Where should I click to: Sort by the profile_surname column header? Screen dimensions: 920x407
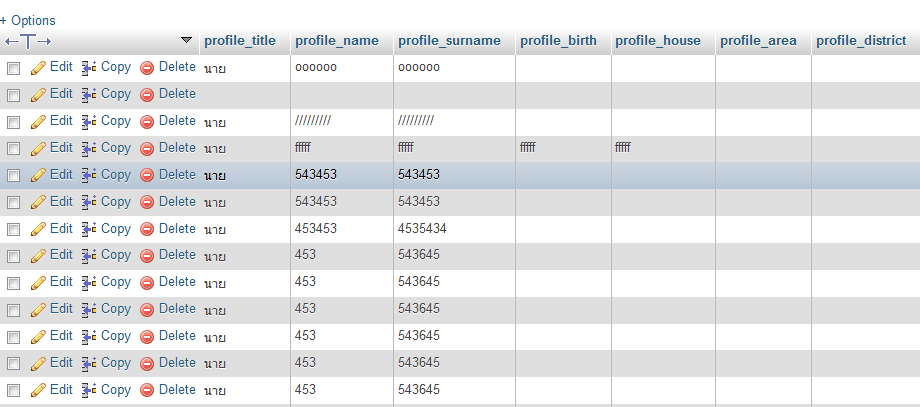tap(449, 41)
